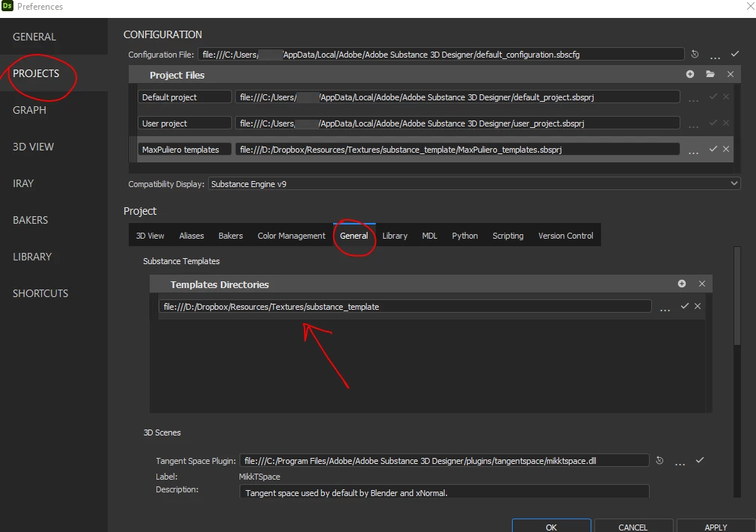
Task: Open folder icon in Project Files header
Action: click(710, 74)
